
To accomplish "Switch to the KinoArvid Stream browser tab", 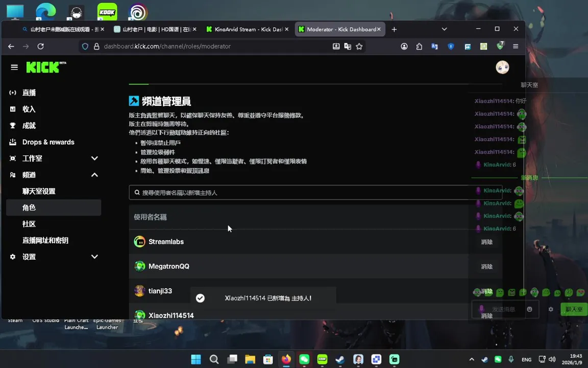I will point(248,29).
